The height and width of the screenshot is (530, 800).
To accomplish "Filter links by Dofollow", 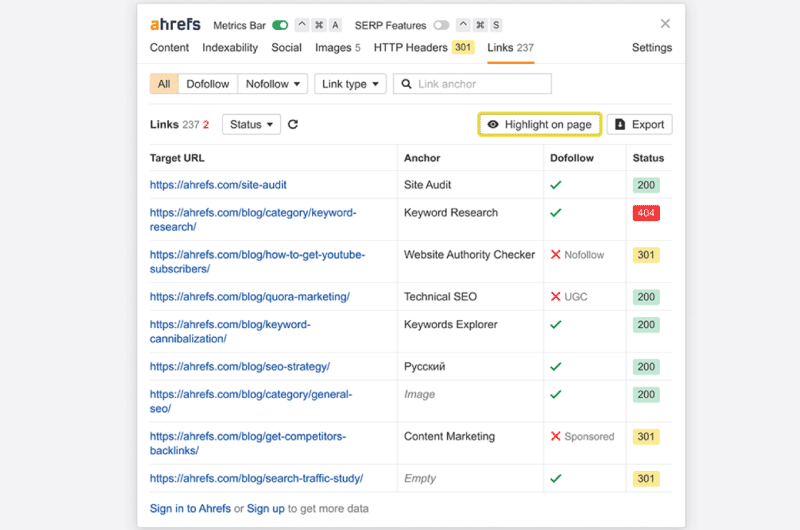I will [208, 84].
